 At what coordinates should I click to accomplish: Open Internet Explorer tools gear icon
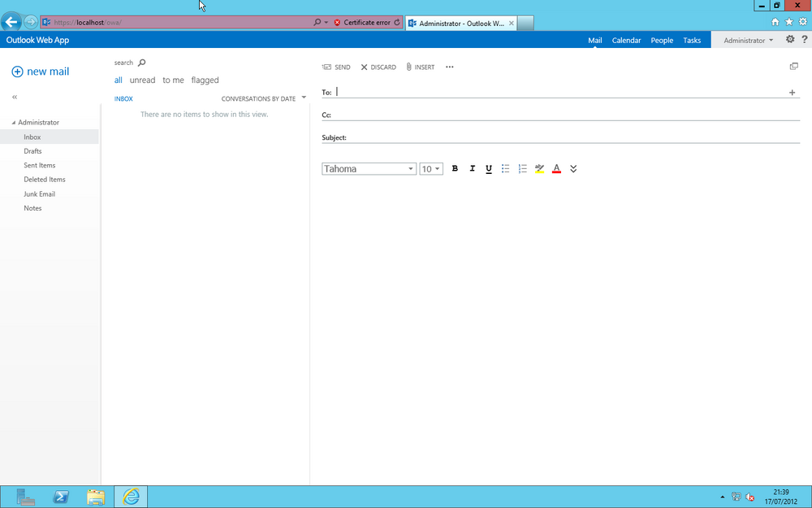803,22
